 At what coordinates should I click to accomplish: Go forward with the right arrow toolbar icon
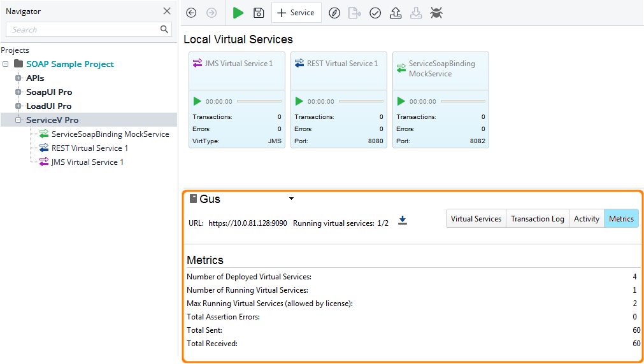click(x=211, y=13)
